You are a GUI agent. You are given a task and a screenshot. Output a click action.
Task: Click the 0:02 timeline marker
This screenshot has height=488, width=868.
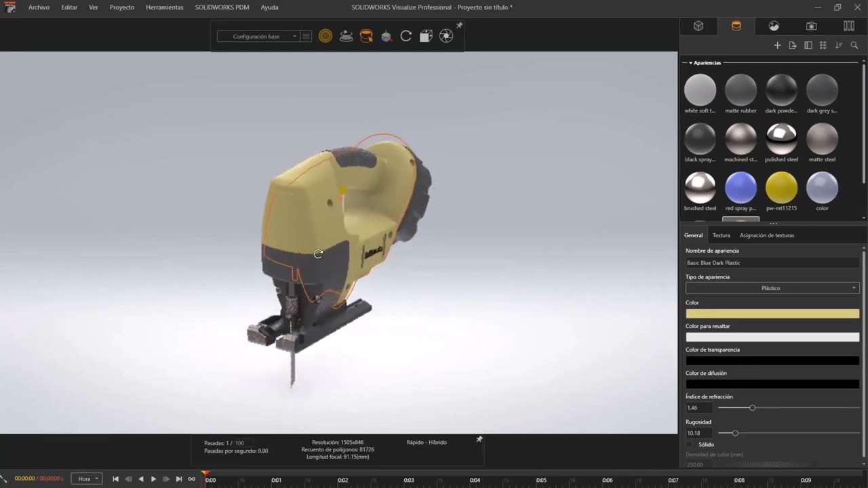point(343,480)
